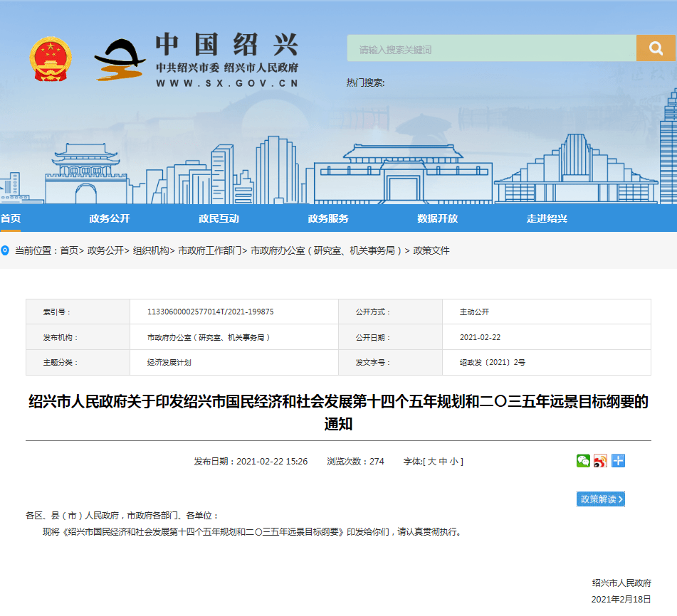
Task: Click the 发文字号 label cell
Action: 390,362
